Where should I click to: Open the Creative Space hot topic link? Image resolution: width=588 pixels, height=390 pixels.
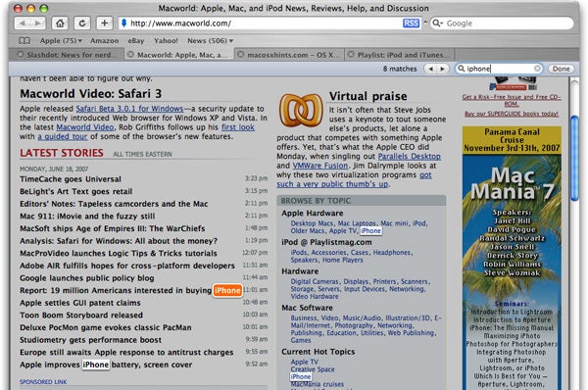tap(313, 369)
